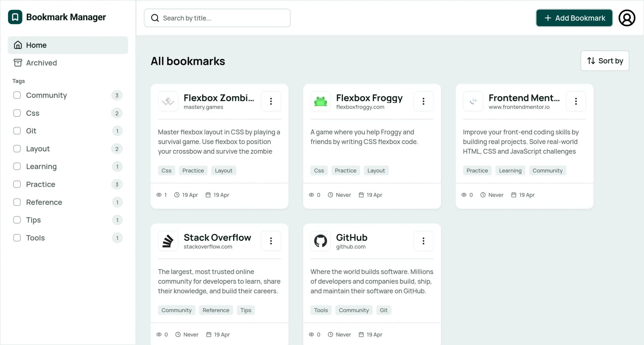Click the date added calendar icon on Flexbox Zombies card

[x=208, y=195]
